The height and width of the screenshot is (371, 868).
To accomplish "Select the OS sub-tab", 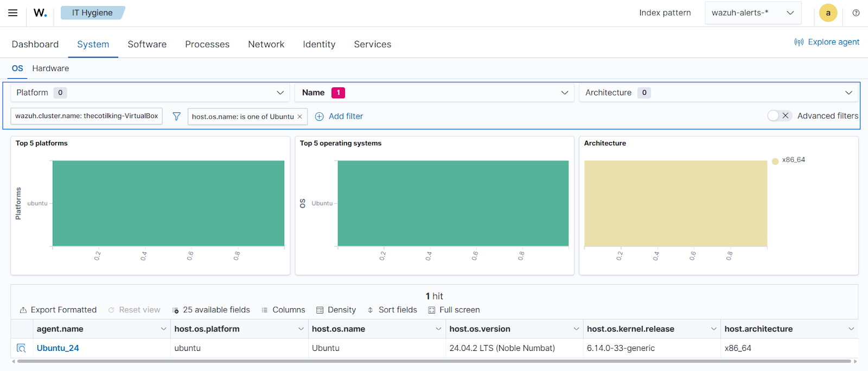I will click(x=17, y=68).
